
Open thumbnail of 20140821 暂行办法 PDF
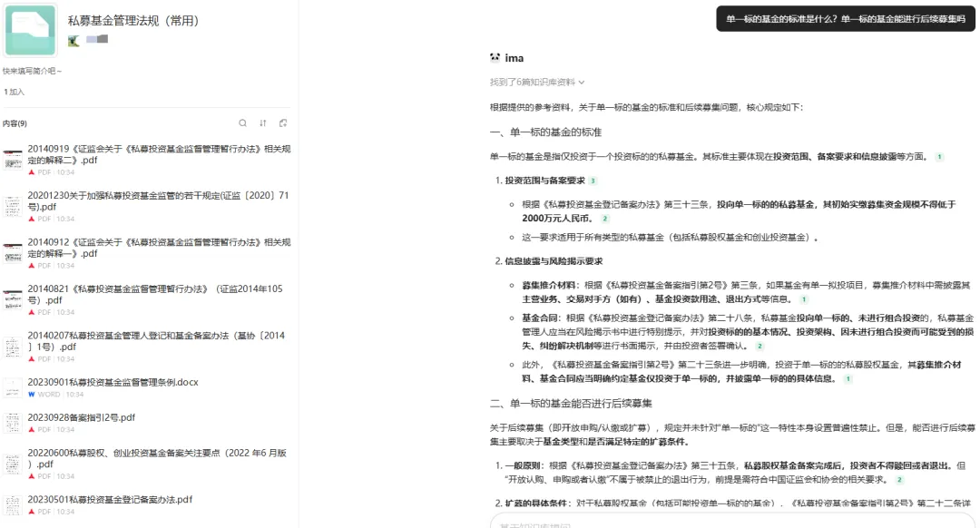[x=13, y=300]
